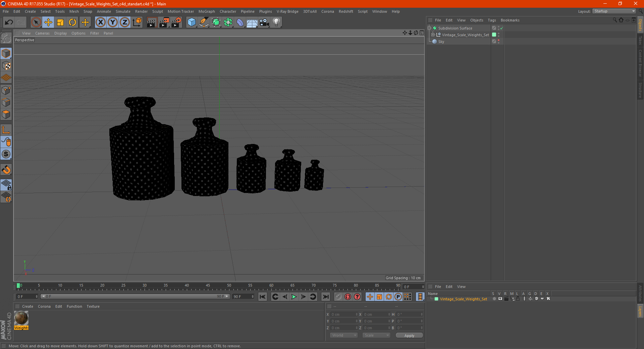Toggle the Y axis lock

(x=113, y=22)
